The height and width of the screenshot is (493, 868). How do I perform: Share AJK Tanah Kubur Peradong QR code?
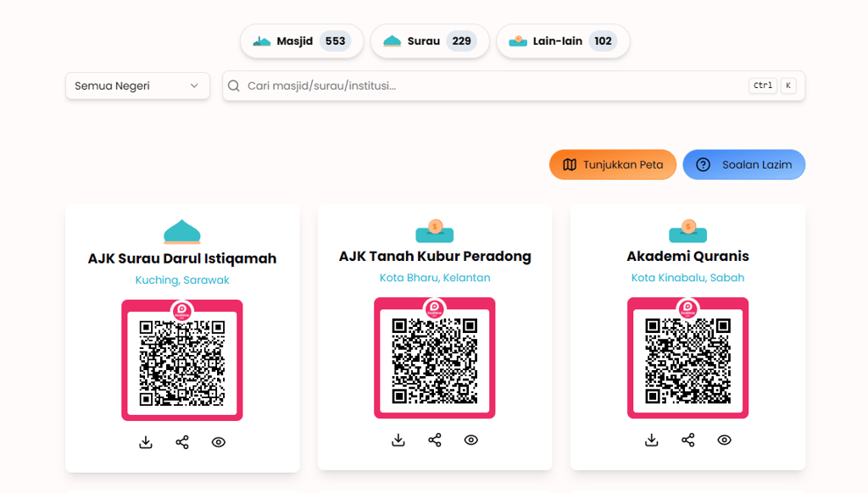click(435, 440)
